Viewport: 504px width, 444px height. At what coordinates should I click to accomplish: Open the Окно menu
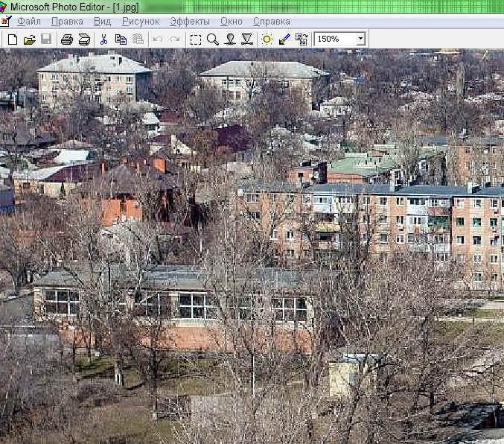(232, 22)
